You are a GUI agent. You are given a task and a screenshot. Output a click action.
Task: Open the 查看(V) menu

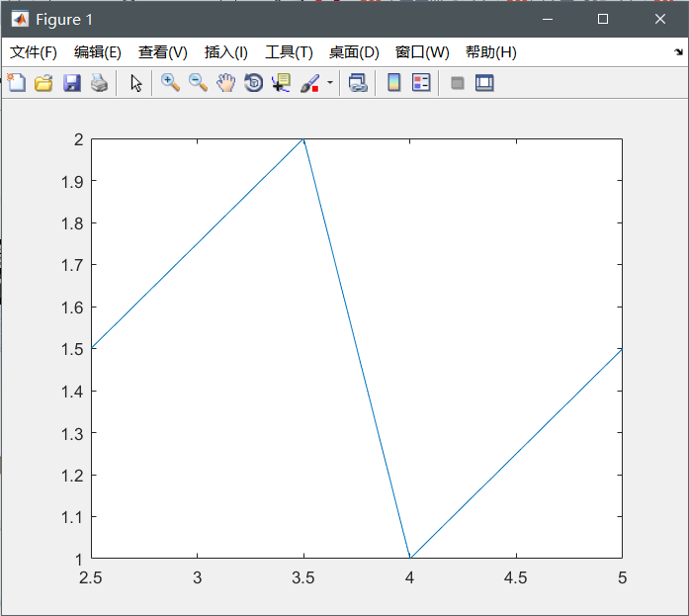162,52
